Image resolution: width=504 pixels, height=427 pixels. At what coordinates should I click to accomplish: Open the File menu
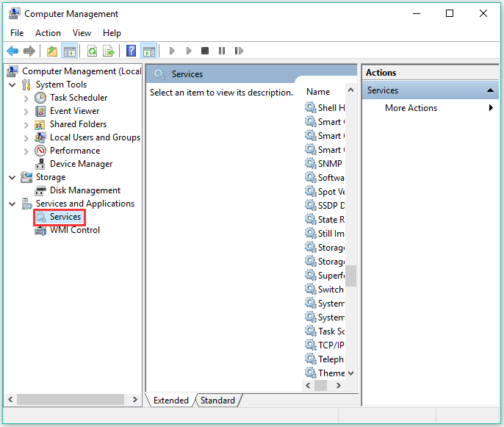tap(17, 33)
